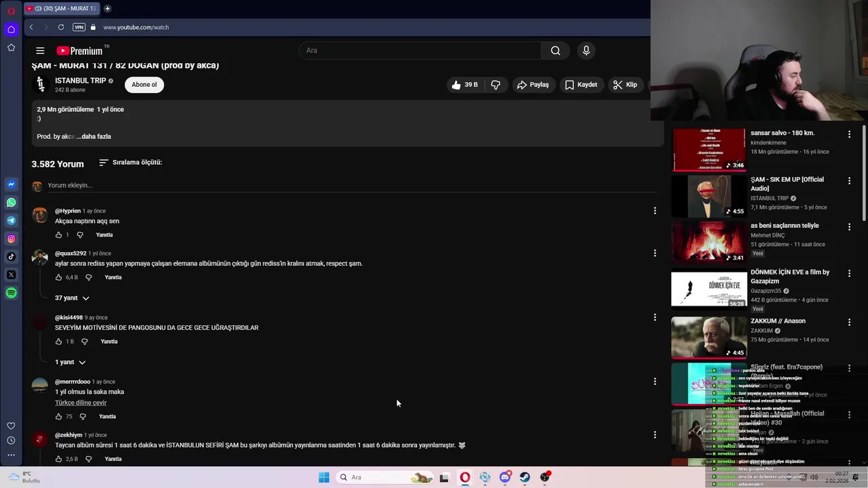868x488 pixels.
Task: Open options menu for @kisi4498 comment
Action: pyautogui.click(x=655, y=317)
